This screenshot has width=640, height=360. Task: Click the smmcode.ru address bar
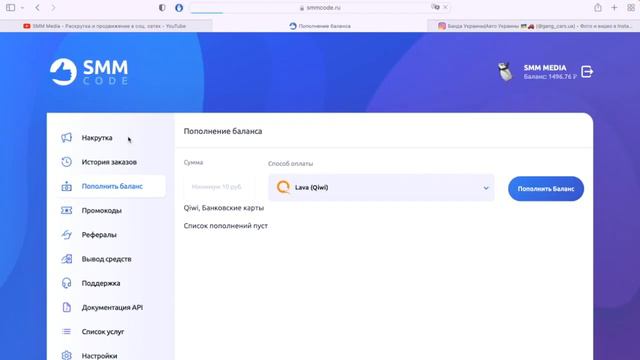320,7
